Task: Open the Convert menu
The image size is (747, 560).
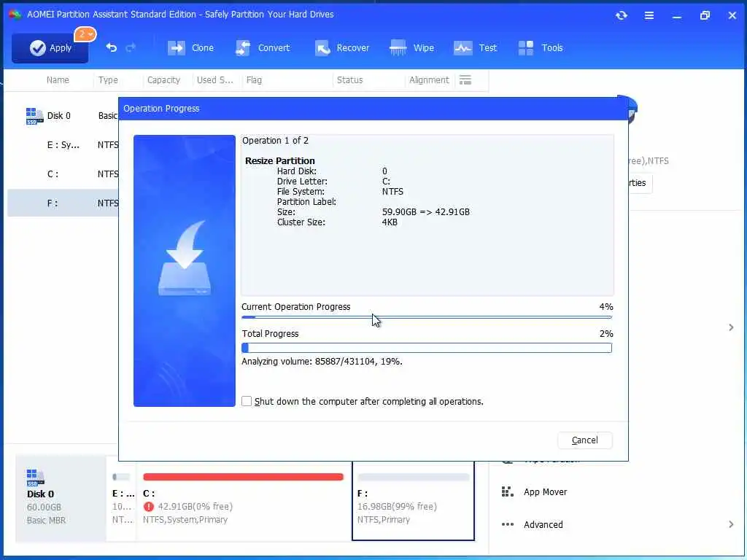Action: point(263,47)
